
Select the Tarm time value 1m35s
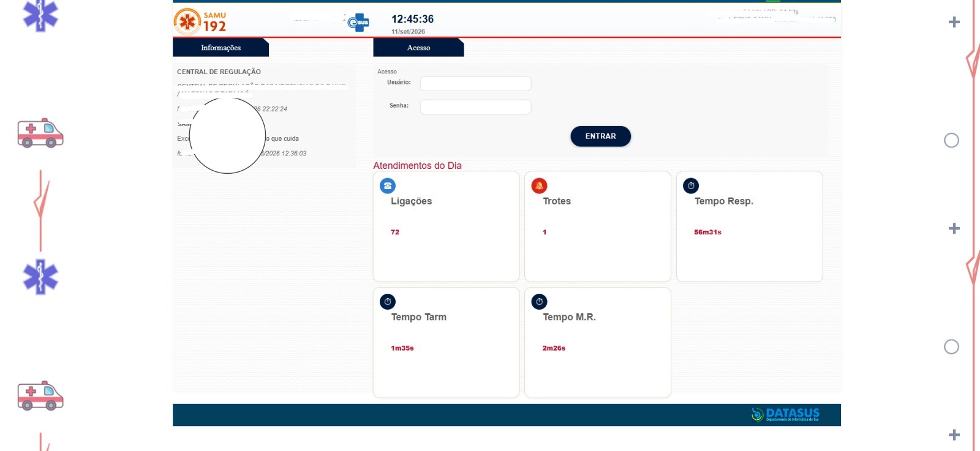coord(402,348)
